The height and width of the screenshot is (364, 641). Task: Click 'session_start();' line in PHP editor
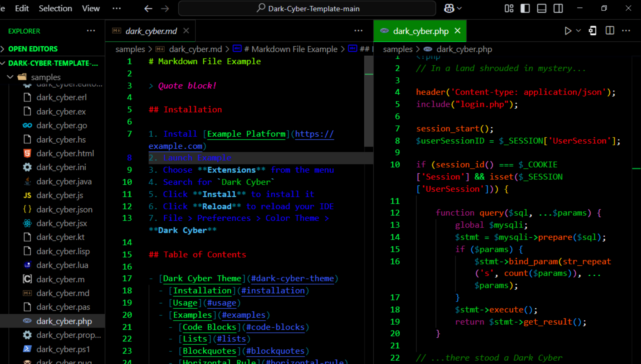[x=455, y=129]
